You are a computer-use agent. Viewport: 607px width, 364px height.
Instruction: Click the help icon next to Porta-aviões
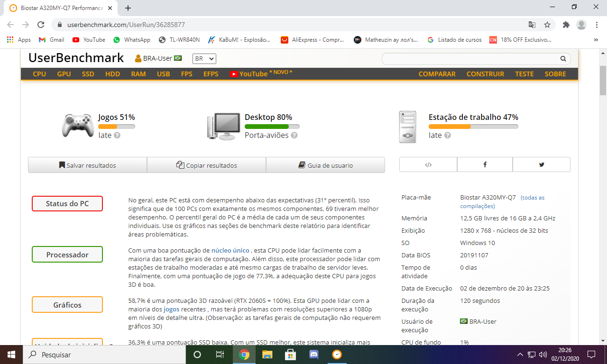[x=294, y=136]
